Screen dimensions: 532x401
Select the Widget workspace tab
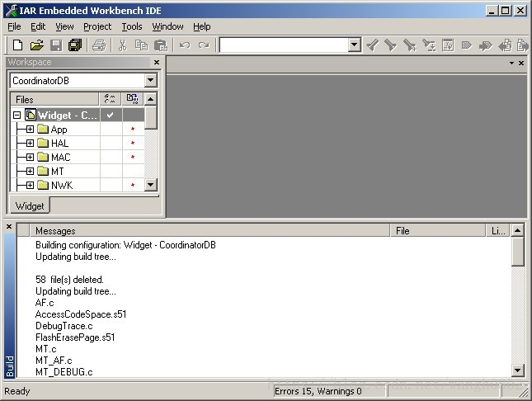[30, 205]
